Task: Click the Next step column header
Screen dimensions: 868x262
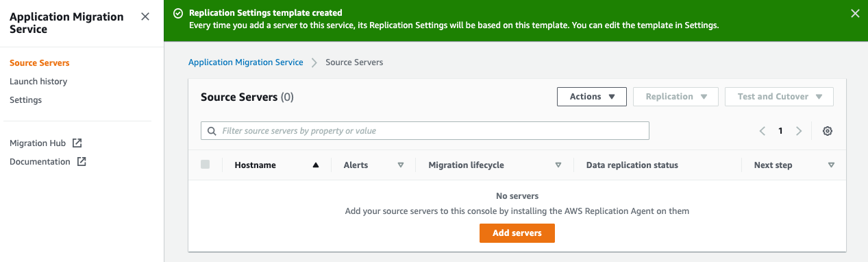Action: (x=773, y=165)
